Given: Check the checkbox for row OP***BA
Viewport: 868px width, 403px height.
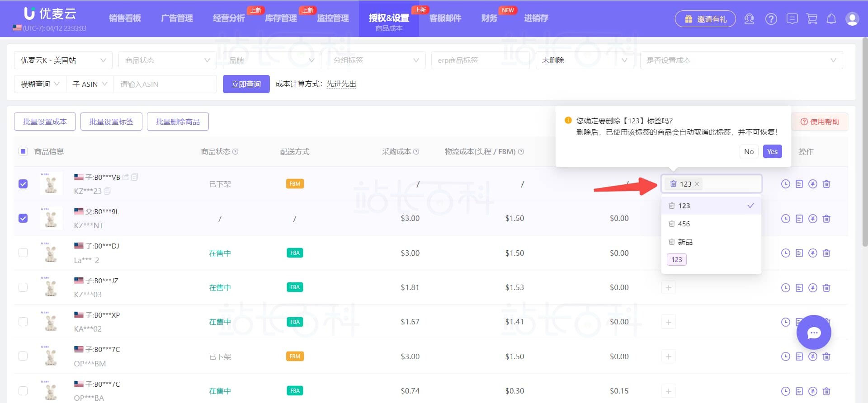Looking at the screenshot, I should [x=23, y=391].
